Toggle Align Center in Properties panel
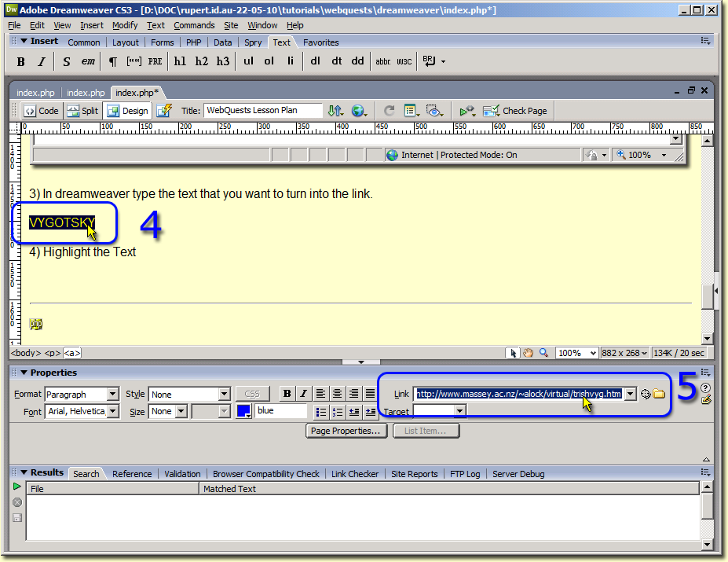The height and width of the screenshot is (562, 728). [x=337, y=394]
